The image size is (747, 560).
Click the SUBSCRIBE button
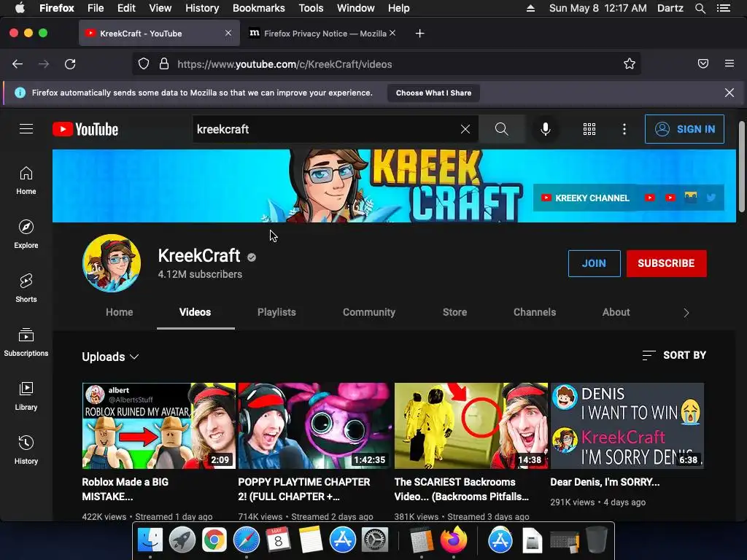666,263
